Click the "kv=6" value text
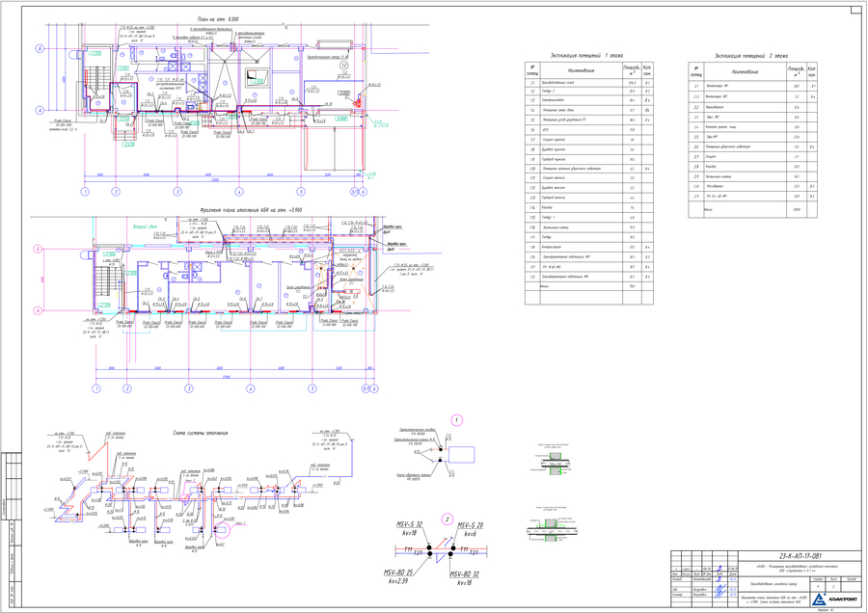 tap(470, 534)
